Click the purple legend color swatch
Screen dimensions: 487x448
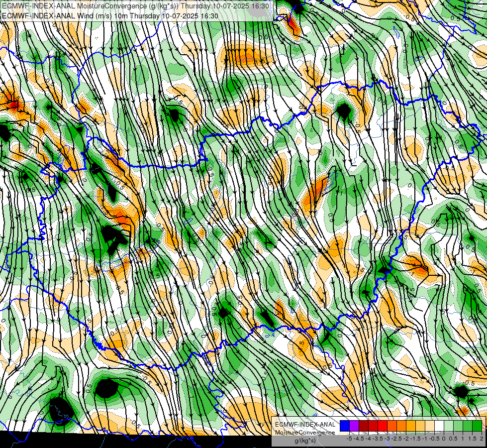click(354, 426)
